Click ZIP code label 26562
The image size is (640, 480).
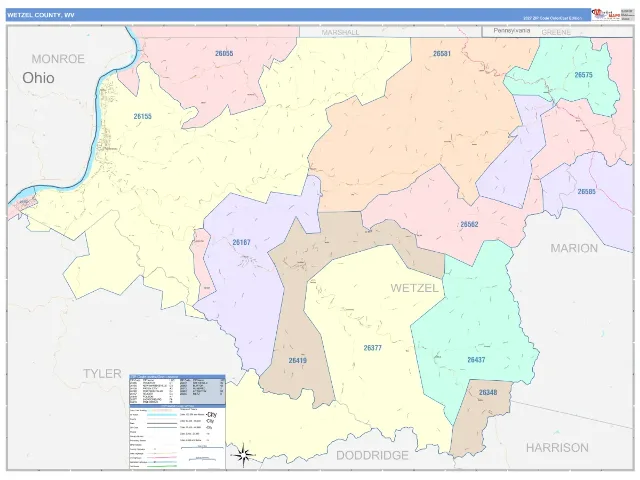(x=469, y=224)
